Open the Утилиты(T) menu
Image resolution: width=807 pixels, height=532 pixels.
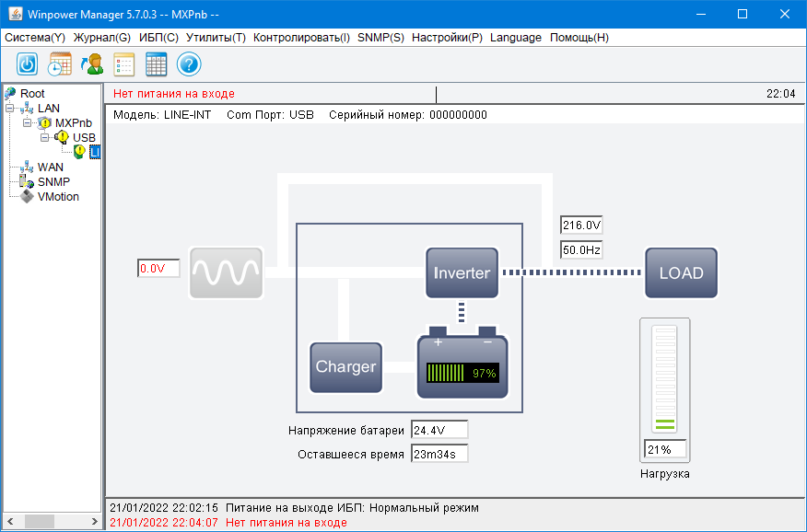(x=216, y=38)
